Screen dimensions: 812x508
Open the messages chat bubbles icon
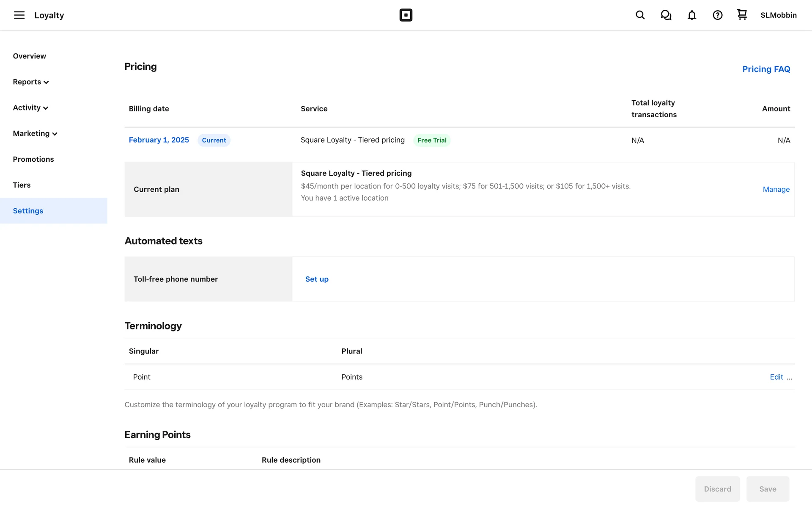pyautogui.click(x=666, y=15)
